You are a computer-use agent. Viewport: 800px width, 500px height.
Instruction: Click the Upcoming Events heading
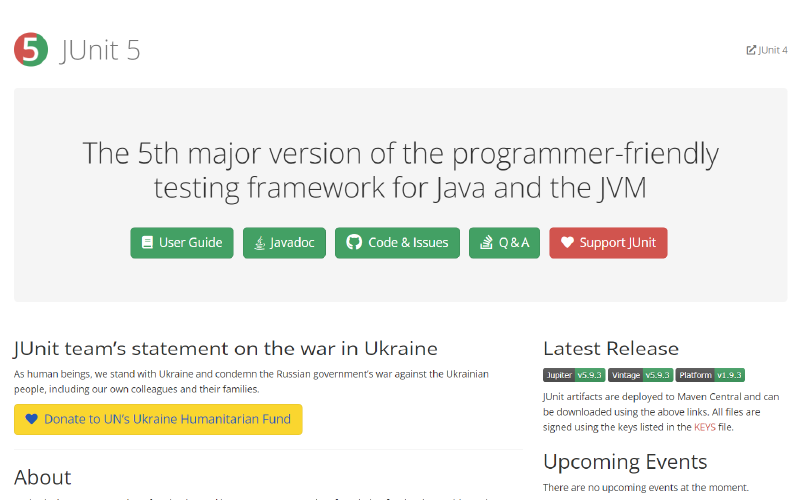(625, 462)
